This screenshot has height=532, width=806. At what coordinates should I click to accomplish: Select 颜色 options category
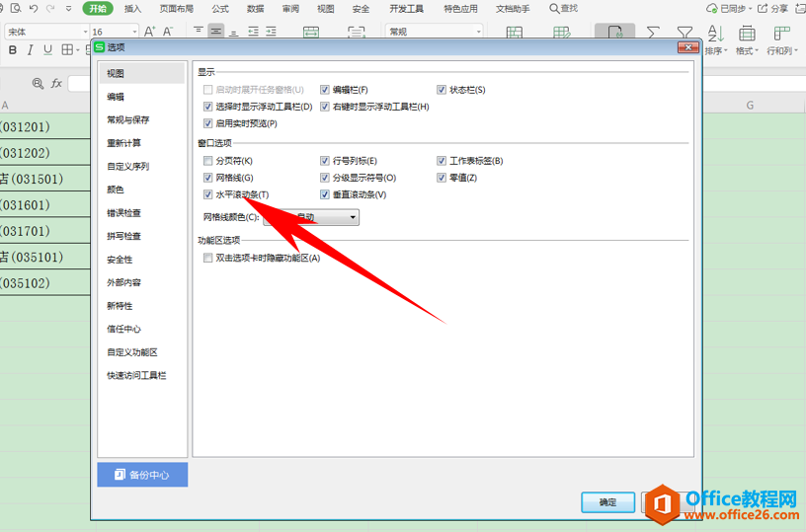pyautogui.click(x=116, y=190)
